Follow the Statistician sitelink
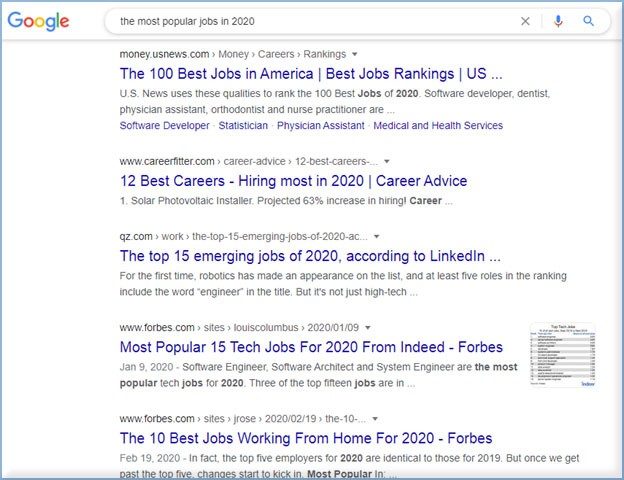Screen dimensions: 624x480 coord(243,126)
